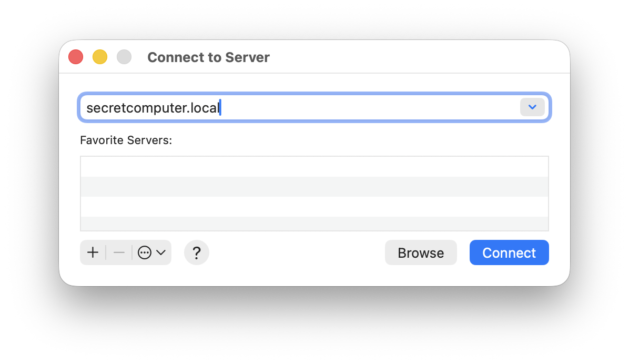Viewport: 629px width, 364px height.
Task: Click the red close window button
Action: [76, 57]
